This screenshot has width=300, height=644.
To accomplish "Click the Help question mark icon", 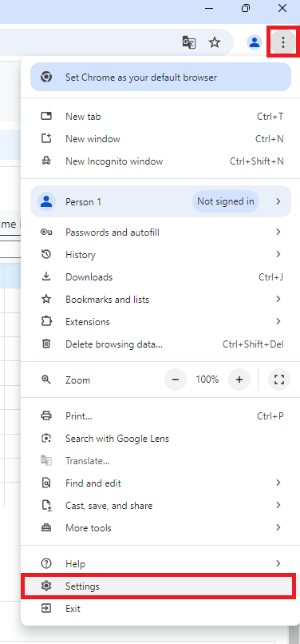I will coord(46,563).
